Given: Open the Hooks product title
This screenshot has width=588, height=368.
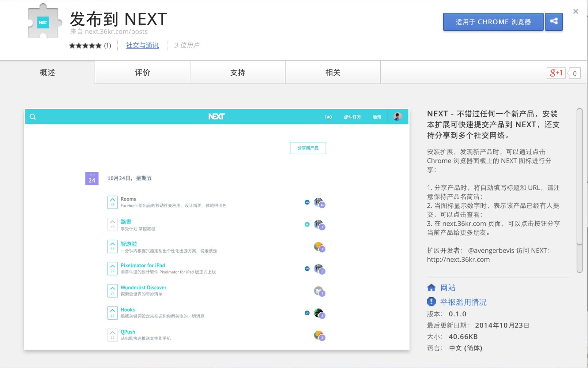Looking at the screenshot, I should [128, 310].
